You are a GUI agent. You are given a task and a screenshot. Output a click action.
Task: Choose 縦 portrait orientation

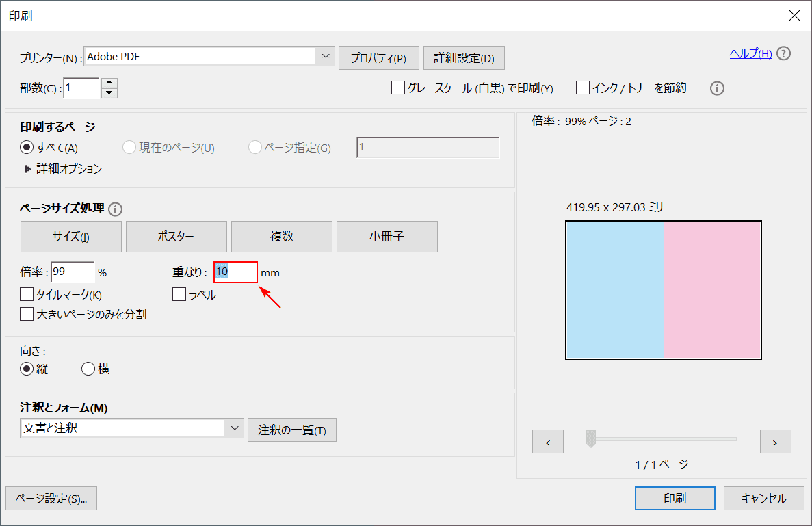27,369
